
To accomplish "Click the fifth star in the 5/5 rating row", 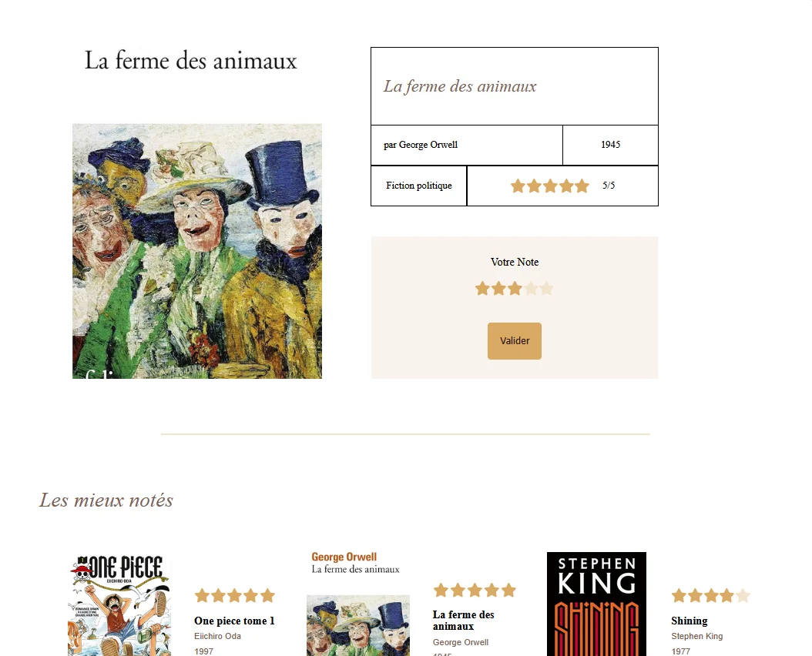I will 582,186.
